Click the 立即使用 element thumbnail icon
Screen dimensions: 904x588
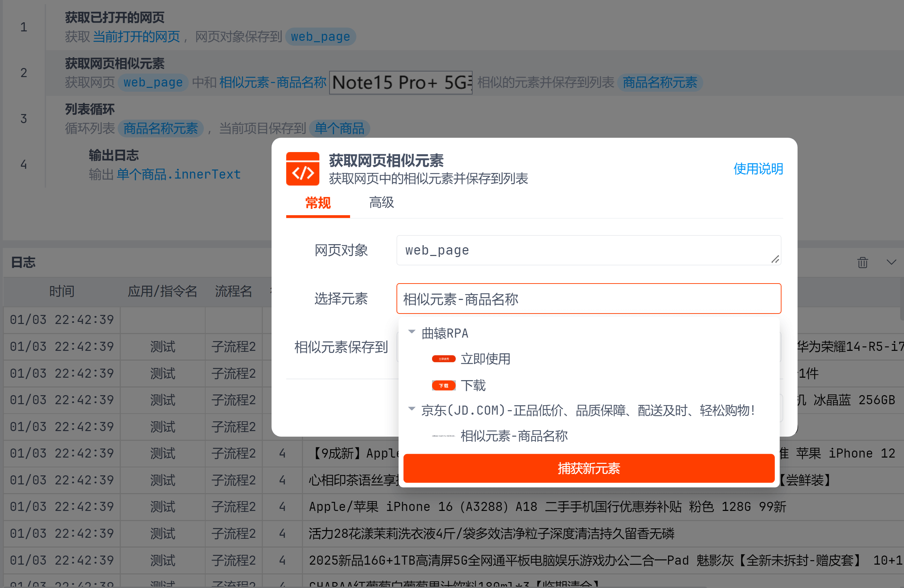point(443,359)
